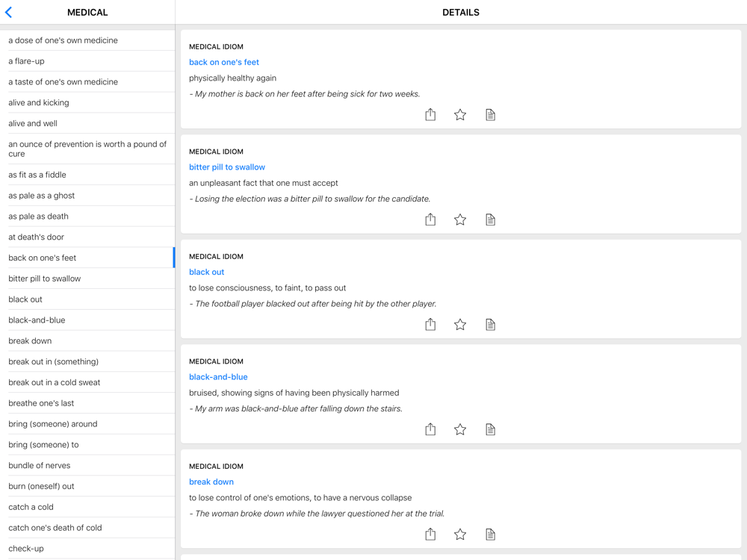747x560 pixels.
Task: Pick 'alive and well' from the list
Action: pos(87,123)
